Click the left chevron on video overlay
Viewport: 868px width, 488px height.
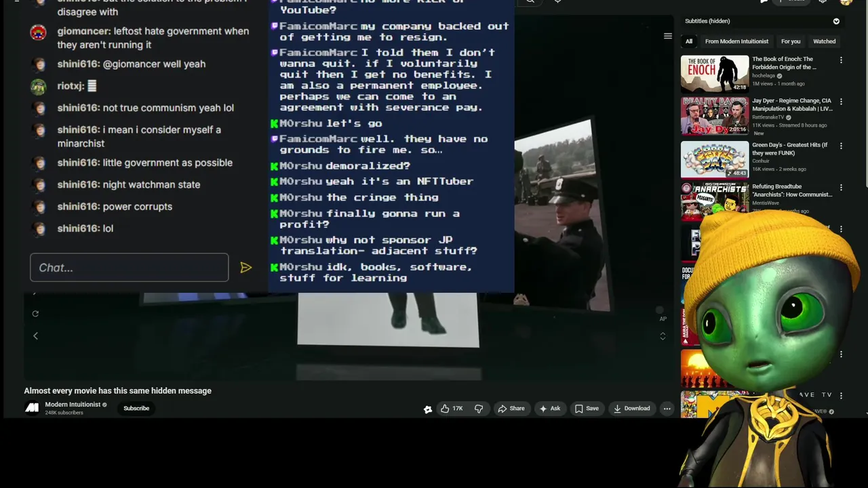tap(35, 335)
